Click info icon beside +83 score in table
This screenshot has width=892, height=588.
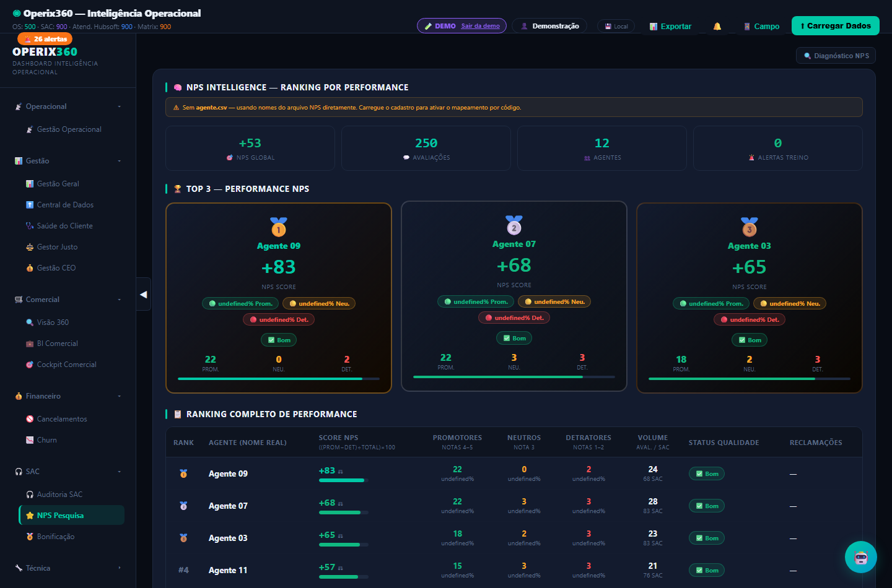click(341, 472)
